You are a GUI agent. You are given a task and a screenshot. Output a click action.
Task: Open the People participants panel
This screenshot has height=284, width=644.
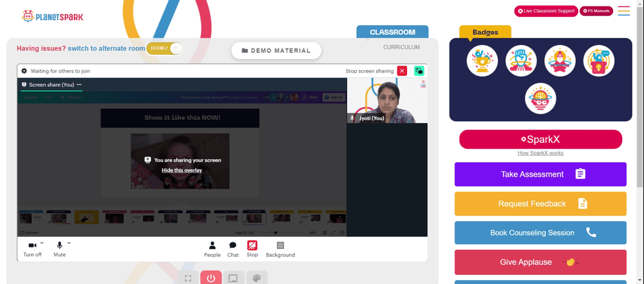click(x=213, y=249)
